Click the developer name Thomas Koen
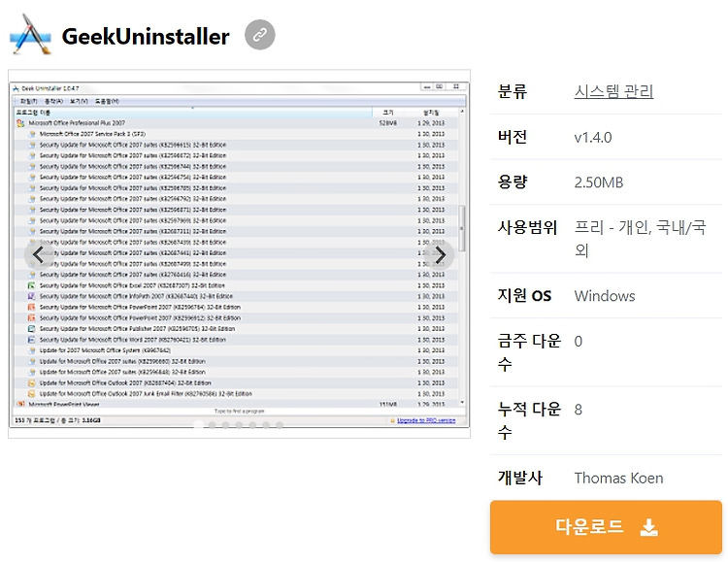 (618, 478)
